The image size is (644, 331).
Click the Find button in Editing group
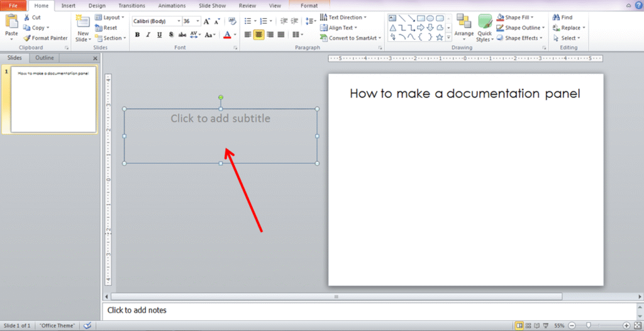[563, 18]
